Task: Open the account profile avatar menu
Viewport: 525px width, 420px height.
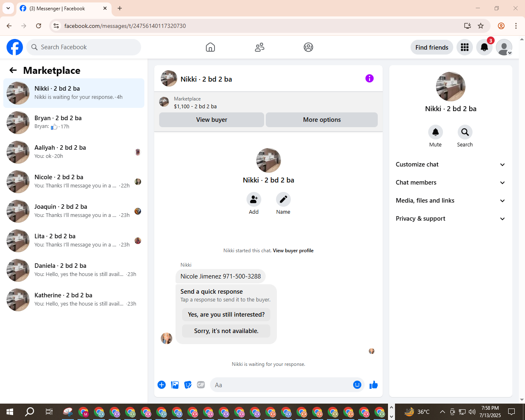Action: [x=504, y=47]
